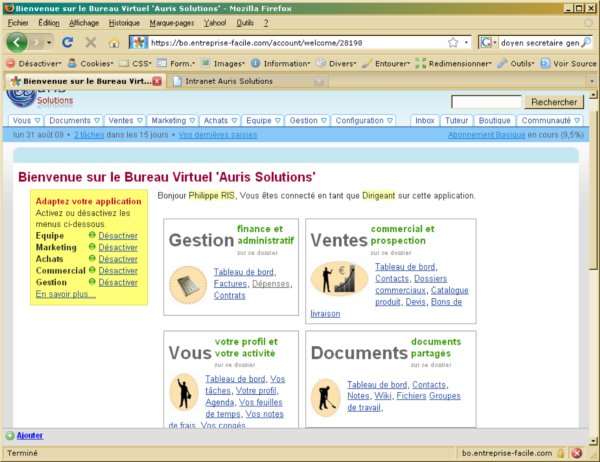The image size is (600, 462).
Task: Deactivate the Achats menu
Action: tap(118, 259)
